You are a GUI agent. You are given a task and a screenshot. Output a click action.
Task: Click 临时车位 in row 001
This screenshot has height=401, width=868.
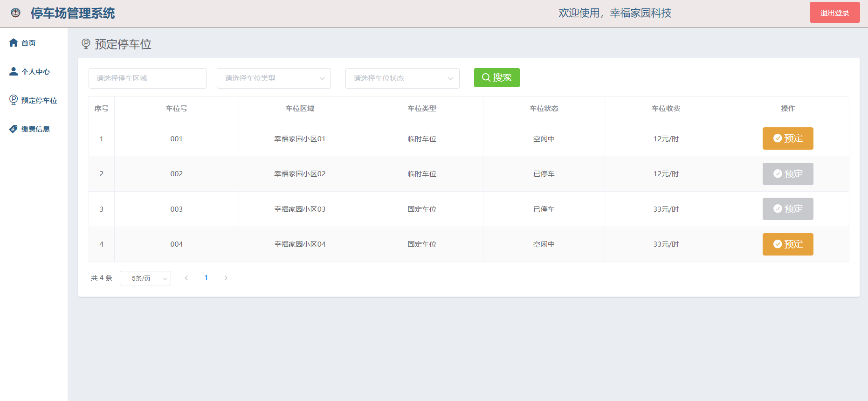(422, 139)
